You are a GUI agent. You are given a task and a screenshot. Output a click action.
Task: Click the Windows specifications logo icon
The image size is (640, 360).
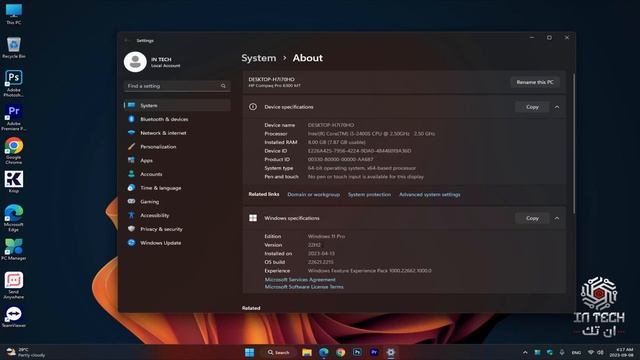pyautogui.click(x=253, y=218)
